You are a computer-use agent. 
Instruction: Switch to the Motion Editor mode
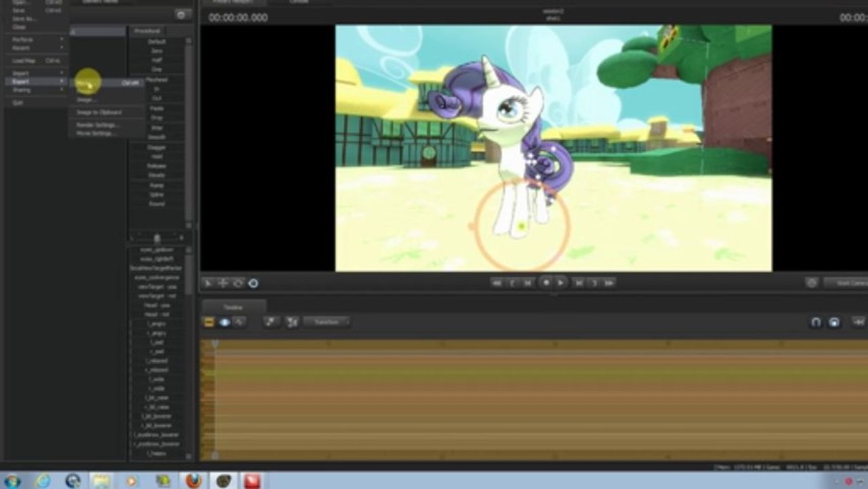(x=225, y=322)
